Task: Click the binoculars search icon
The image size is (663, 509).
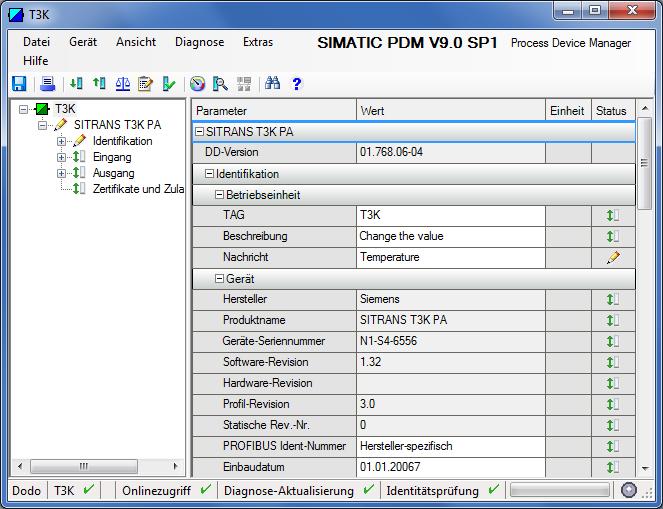Action: [x=272, y=83]
